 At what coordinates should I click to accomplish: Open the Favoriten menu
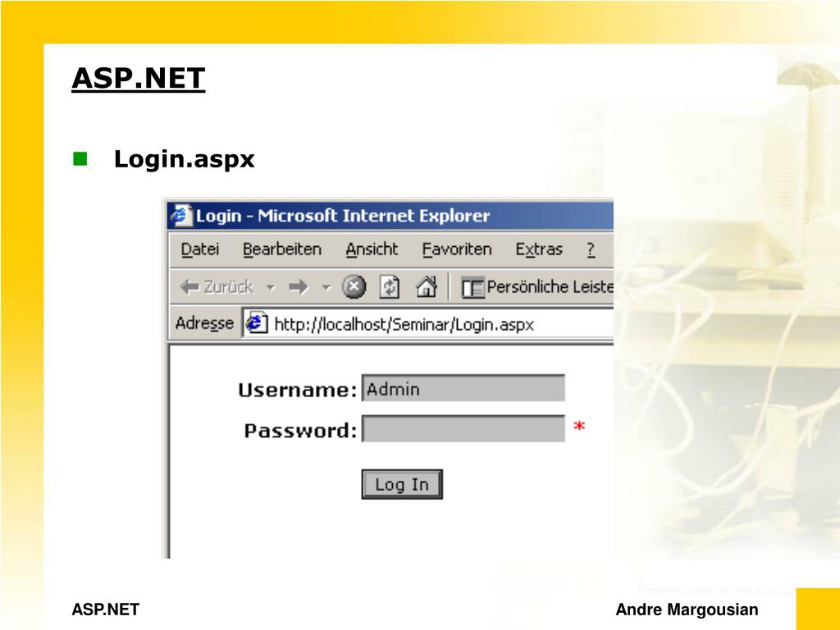(456, 249)
